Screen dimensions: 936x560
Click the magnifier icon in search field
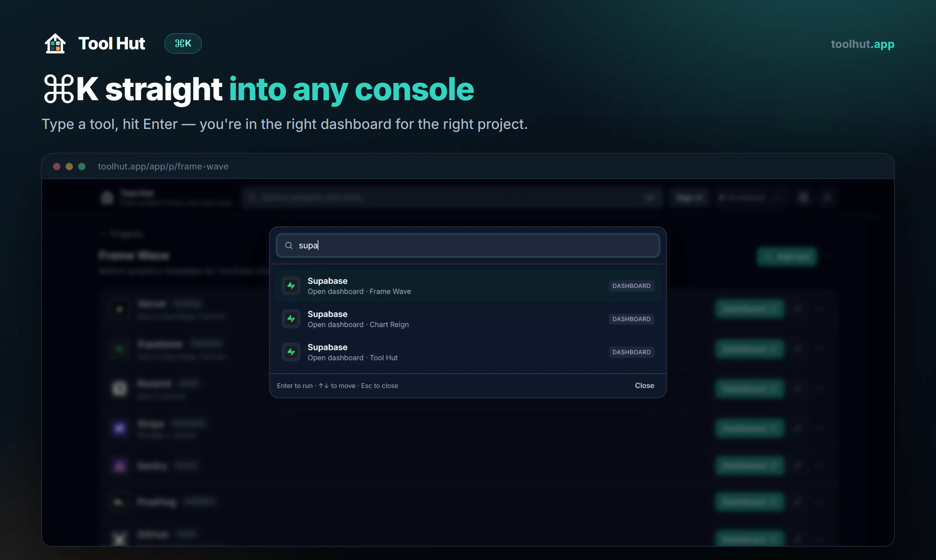(x=289, y=245)
